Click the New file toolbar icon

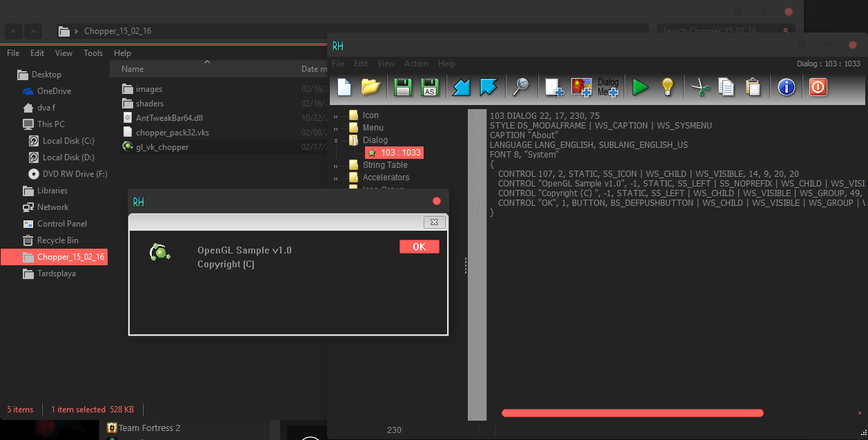344,87
